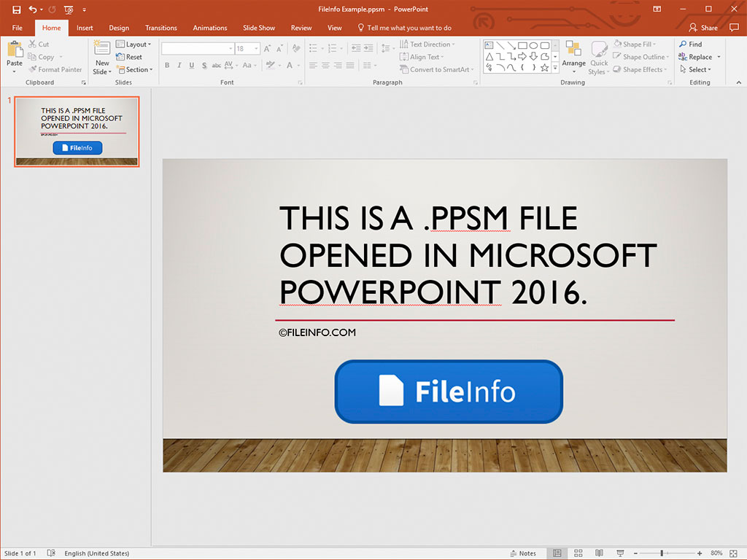
Task: Switch to the Design tab
Action: pos(119,28)
